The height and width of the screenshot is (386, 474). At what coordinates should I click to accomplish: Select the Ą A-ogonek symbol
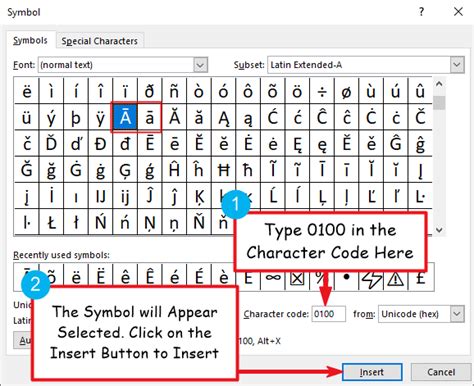click(x=224, y=117)
